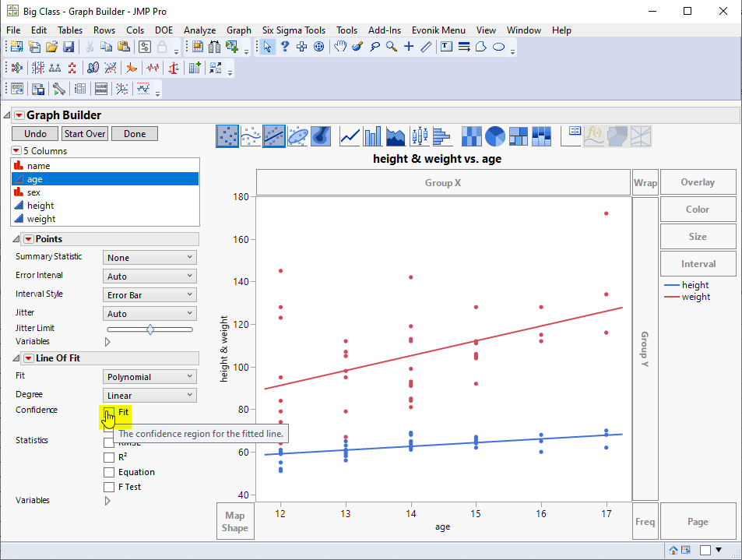The image size is (742, 560).
Task: Choose the Pie chart element icon
Action: click(x=494, y=136)
